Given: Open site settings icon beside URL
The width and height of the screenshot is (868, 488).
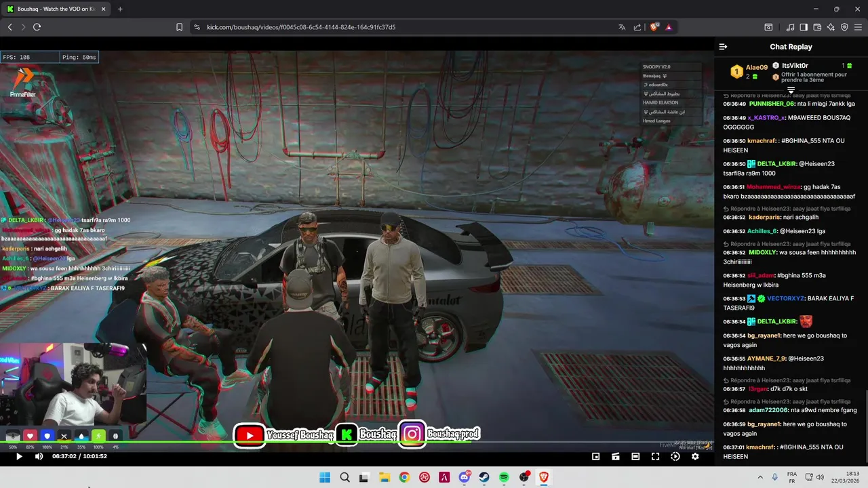Looking at the screenshot, I should click(197, 27).
